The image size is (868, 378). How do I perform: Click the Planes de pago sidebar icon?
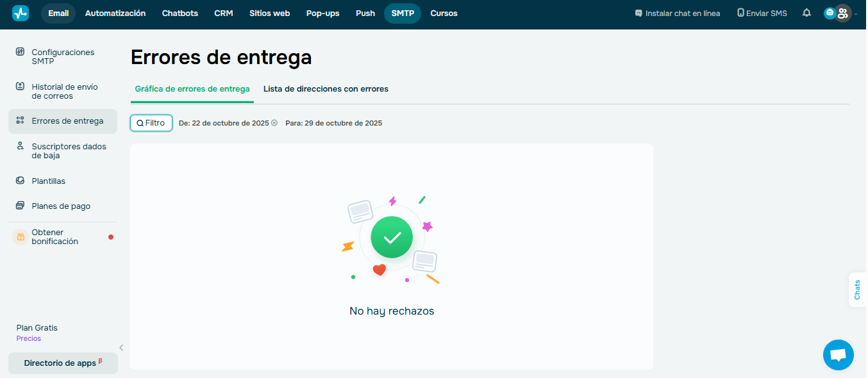coord(21,206)
